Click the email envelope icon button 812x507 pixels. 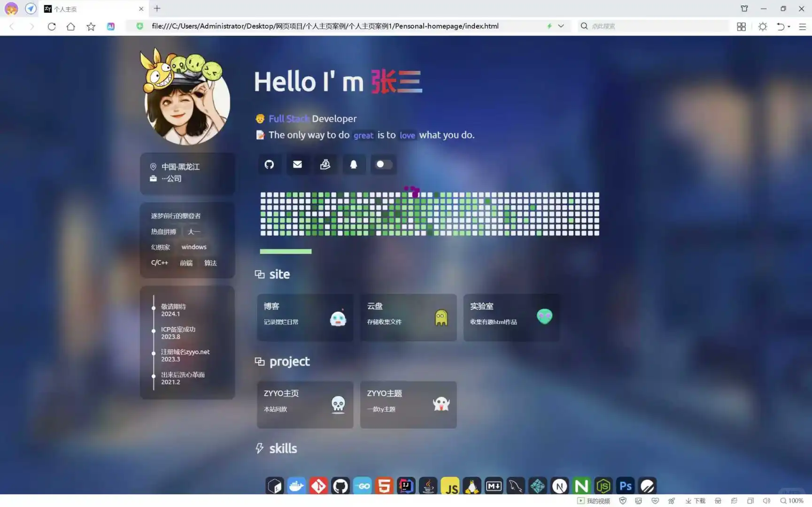[297, 164]
